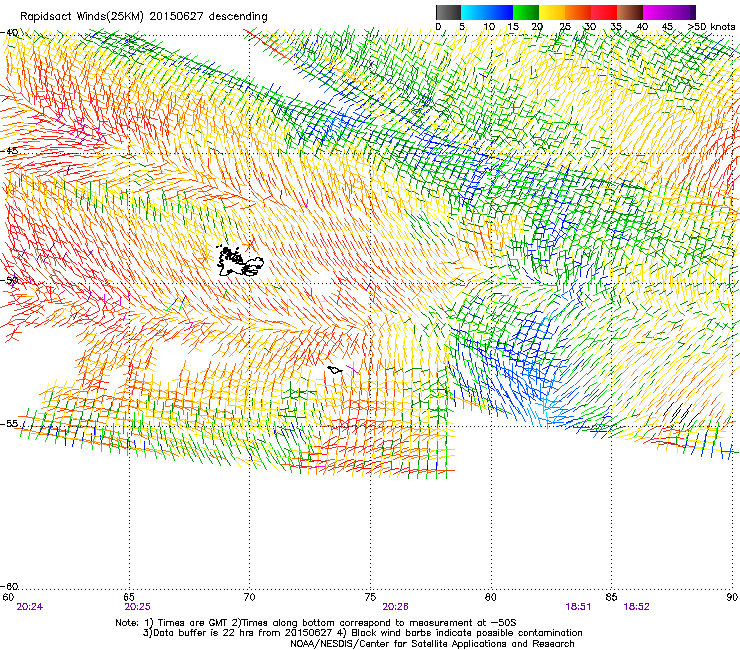Click the '75' longitude label
The width and height of the screenshot is (740, 650).
coord(370,597)
